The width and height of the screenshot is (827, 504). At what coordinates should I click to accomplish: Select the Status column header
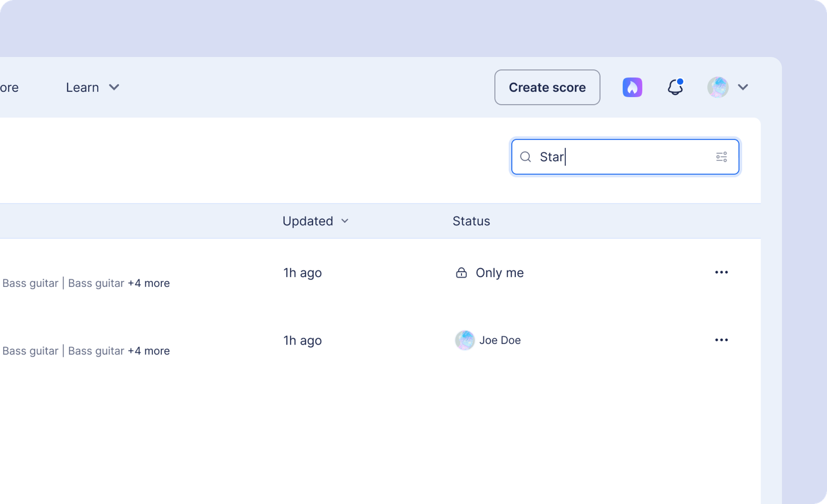point(471,221)
